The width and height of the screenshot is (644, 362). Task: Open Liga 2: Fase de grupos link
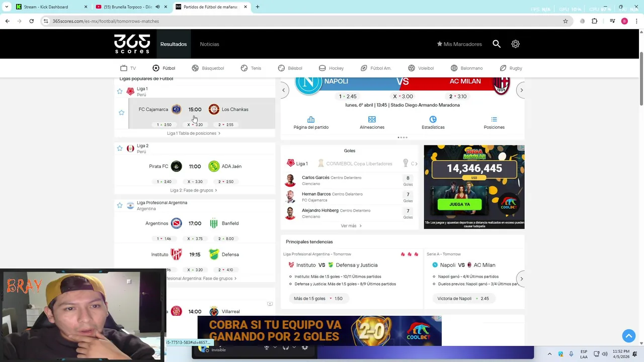(194, 190)
